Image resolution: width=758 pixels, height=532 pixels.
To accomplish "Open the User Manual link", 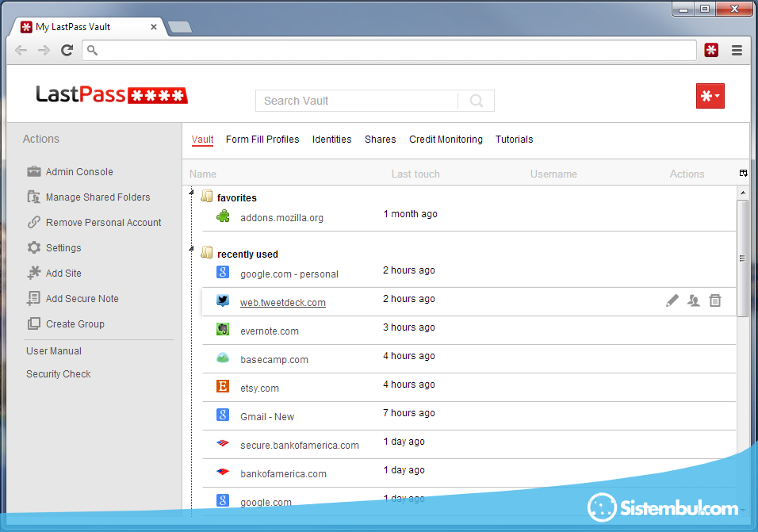I will 54,350.
